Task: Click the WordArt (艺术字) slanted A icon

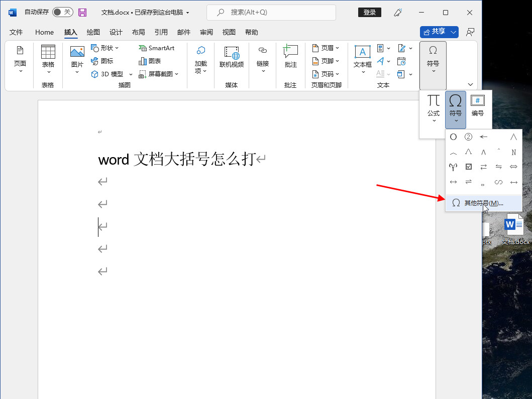Action: tap(380, 61)
